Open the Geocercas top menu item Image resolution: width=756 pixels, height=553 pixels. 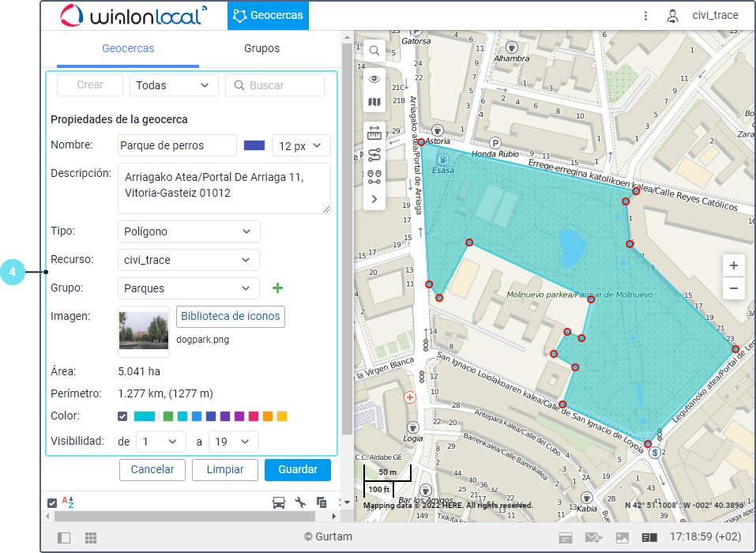pos(268,15)
